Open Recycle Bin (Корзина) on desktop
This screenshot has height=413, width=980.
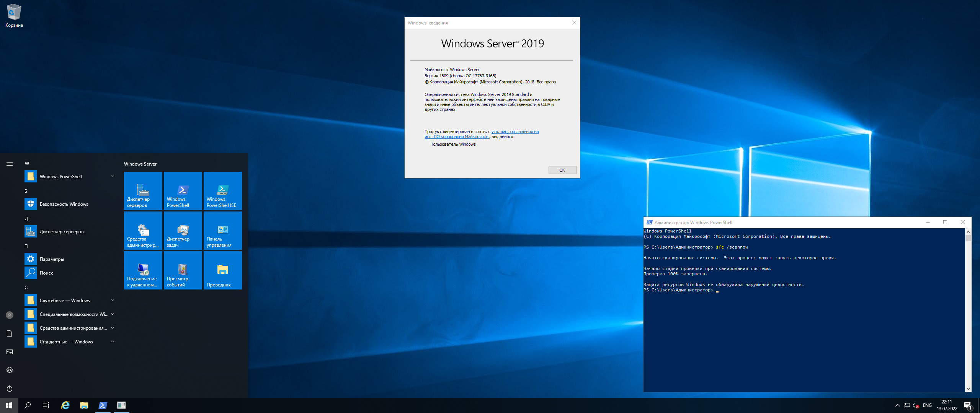[14, 15]
